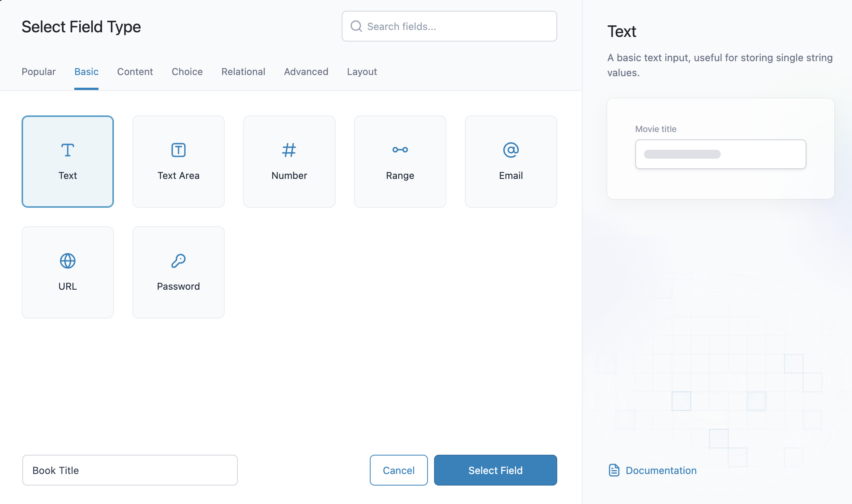Select the Range field type
The height and width of the screenshot is (504, 852).
400,162
